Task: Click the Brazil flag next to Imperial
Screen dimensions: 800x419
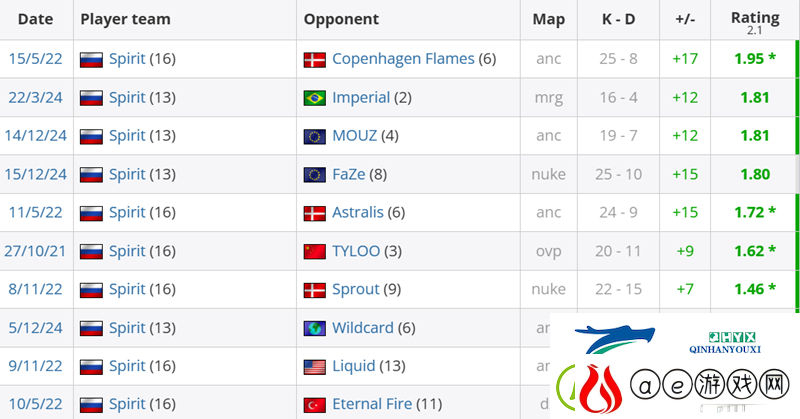Action: (314, 98)
